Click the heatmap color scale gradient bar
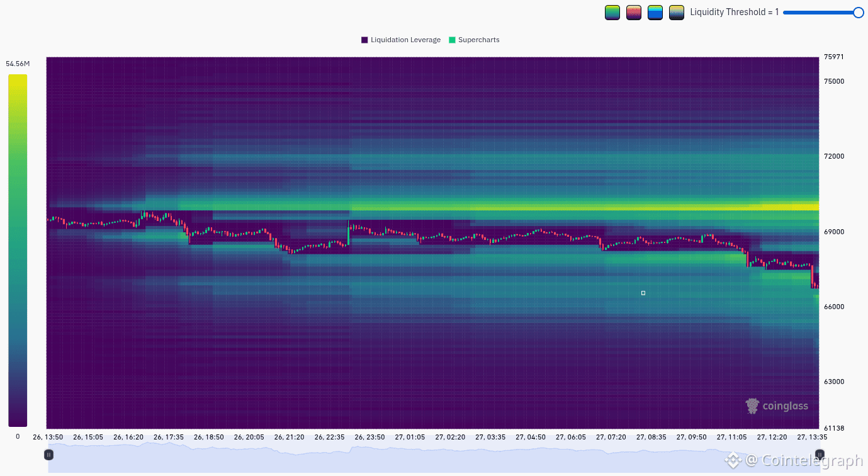Viewport: 868px width, 476px height. click(18, 251)
